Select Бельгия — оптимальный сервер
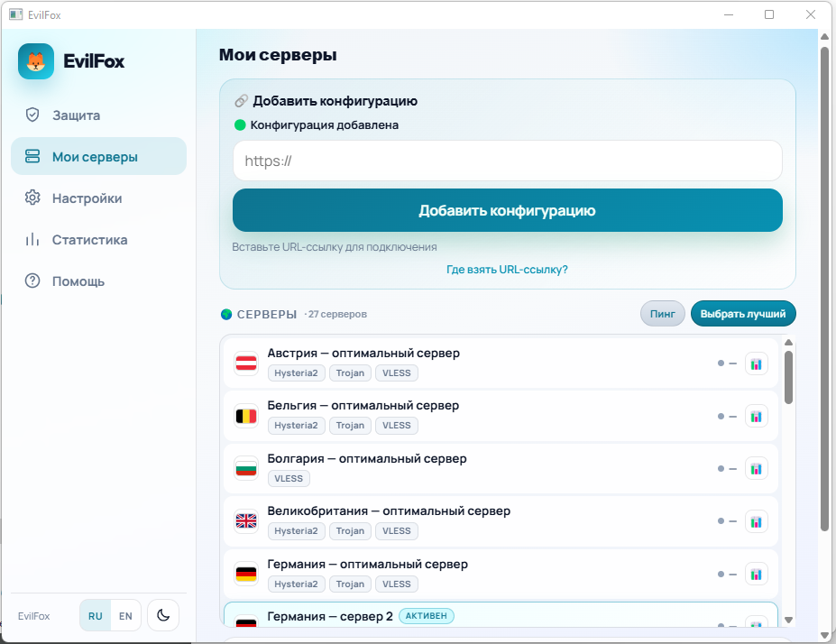 point(501,416)
